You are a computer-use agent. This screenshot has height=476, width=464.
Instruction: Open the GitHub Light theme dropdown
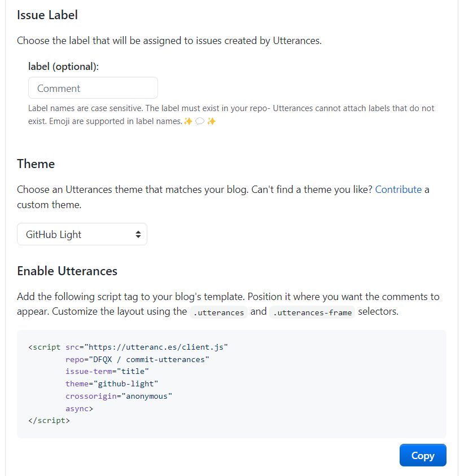[x=82, y=235]
